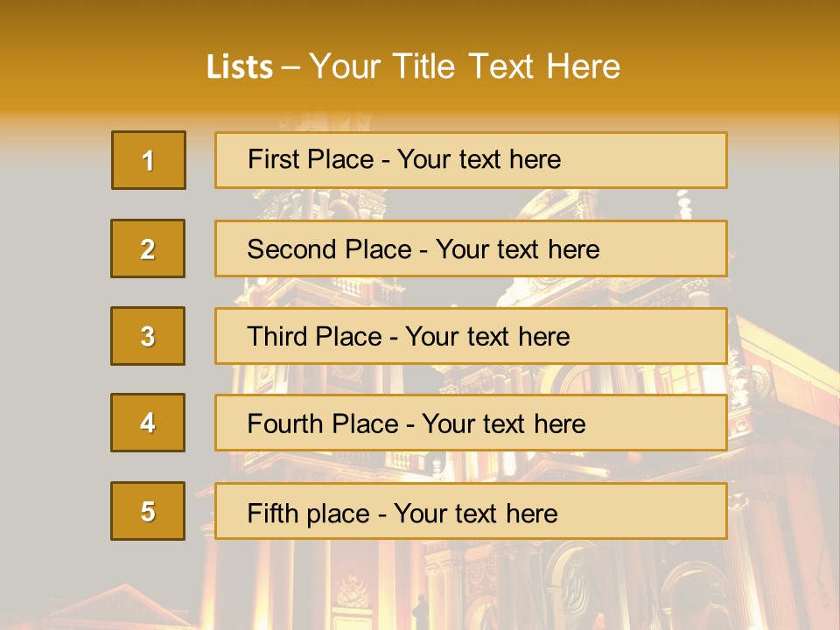
Task: Select the gold box numbered 1
Action: pos(149,160)
